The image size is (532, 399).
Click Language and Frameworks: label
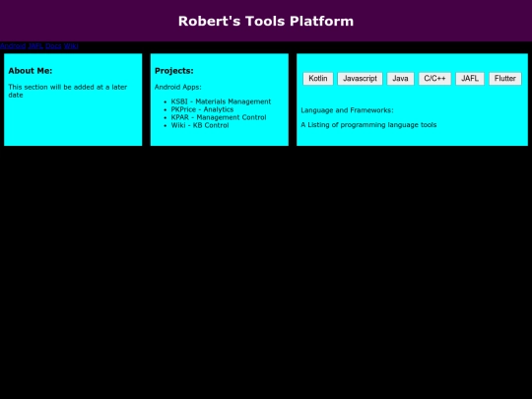click(x=347, y=110)
